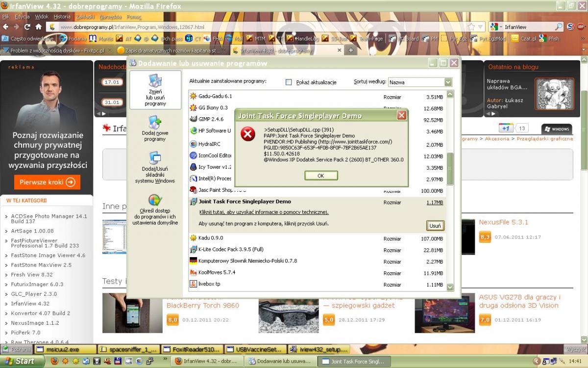Viewport: 588px width, 368px height.
Task: Select GG Ikony 0.3 program icon
Action: 194,107
